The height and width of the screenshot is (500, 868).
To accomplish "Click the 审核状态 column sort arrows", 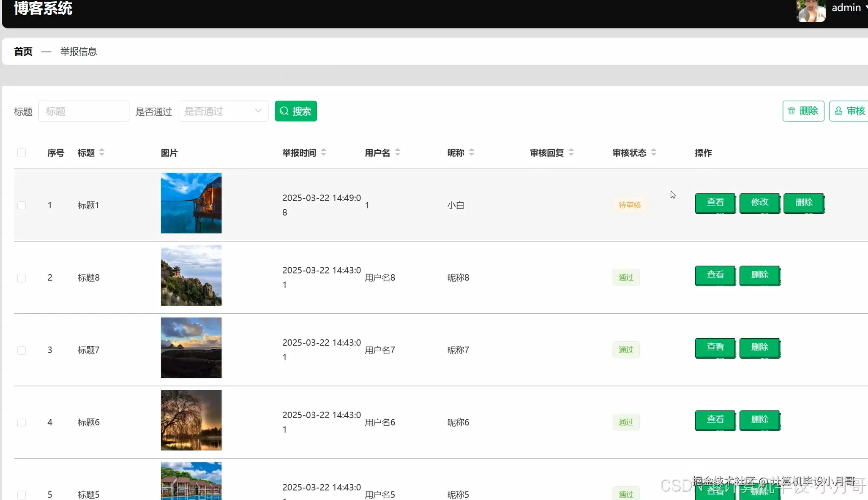I will 654,152.
